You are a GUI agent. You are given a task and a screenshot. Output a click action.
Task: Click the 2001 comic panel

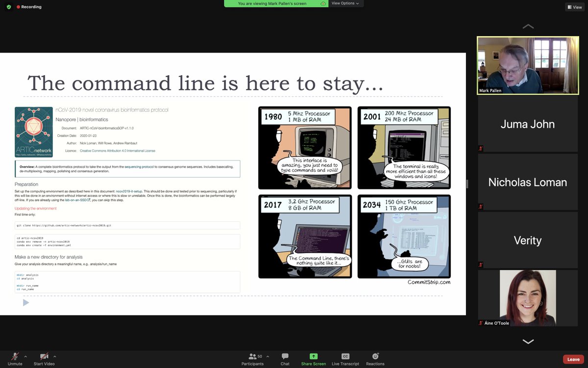pyautogui.click(x=404, y=148)
